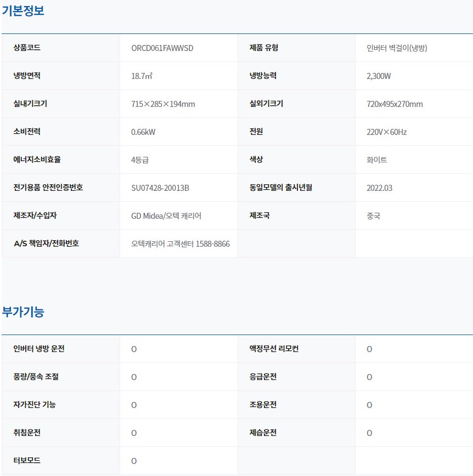Click the 제조국 label
Screen dimensions: 473x476
(x=260, y=215)
